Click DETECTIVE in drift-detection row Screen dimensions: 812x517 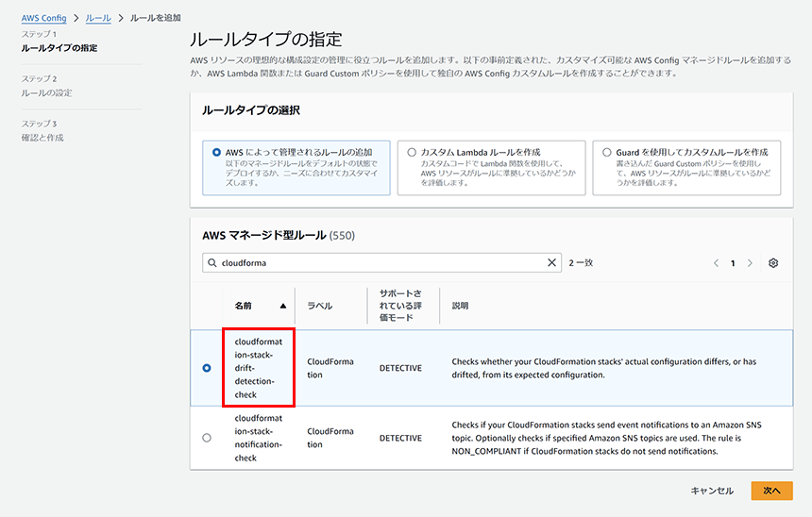[x=400, y=368]
